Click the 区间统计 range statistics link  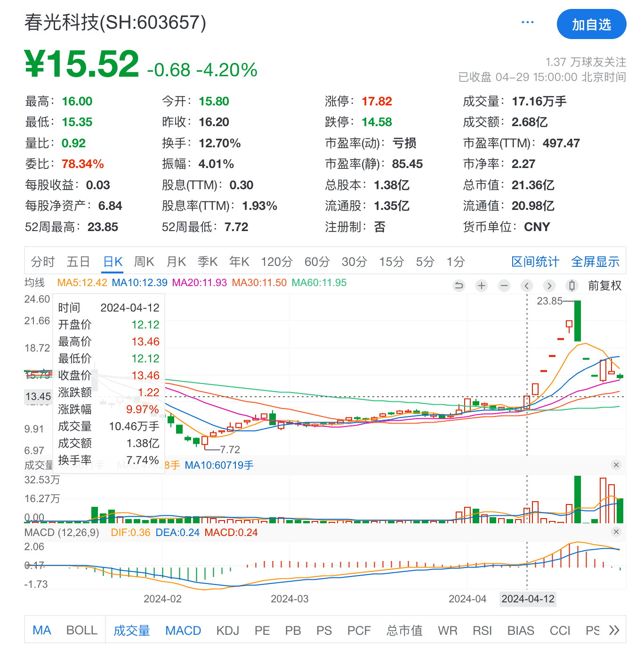tap(535, 262)
